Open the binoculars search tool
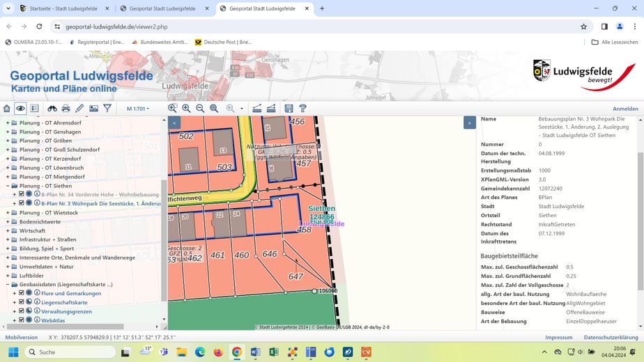Screen dimensions: 644x362 tap(52, 109)
